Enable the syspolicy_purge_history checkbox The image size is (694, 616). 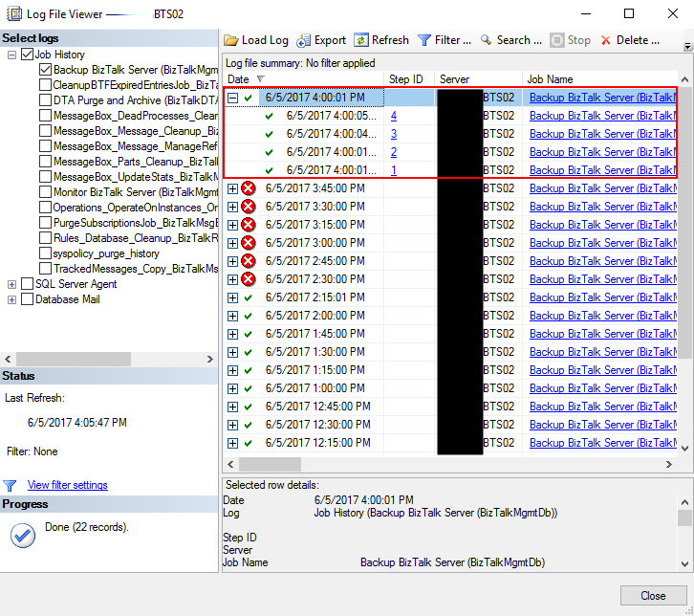pos(45,253)
